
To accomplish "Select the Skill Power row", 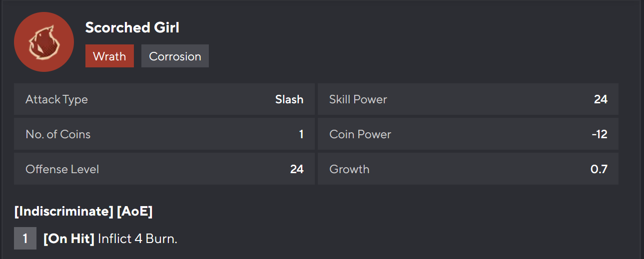I will 468,99.
